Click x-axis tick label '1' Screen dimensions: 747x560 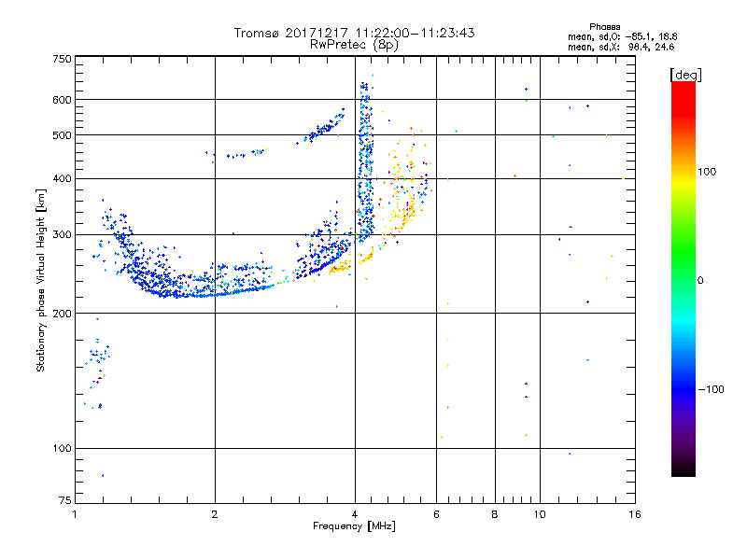(75, 514)
